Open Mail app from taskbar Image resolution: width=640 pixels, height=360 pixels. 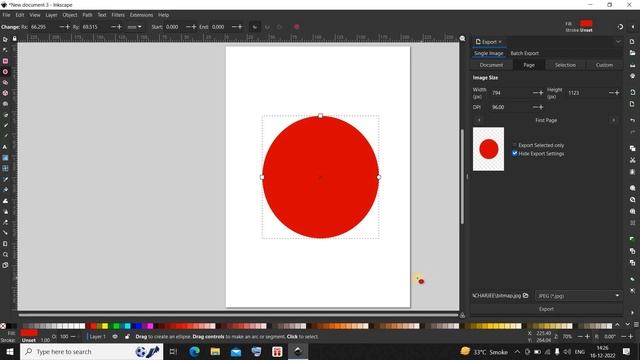pyautogui.click(x=236, y=351)
